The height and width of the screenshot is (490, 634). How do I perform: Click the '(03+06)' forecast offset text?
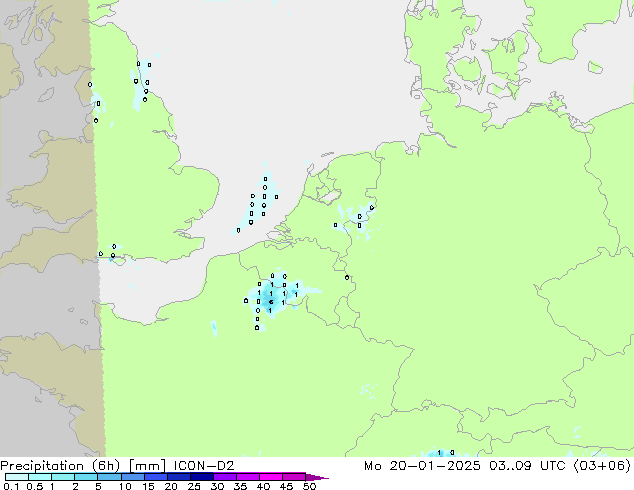(602, 466)
